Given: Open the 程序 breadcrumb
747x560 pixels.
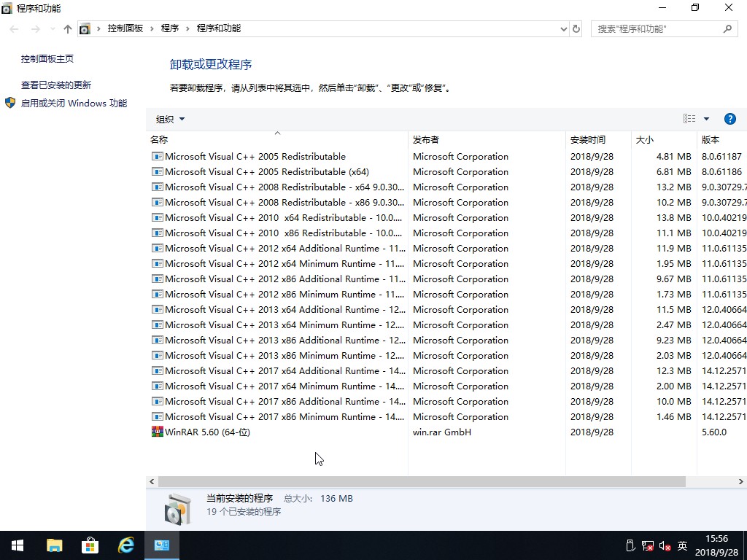Looking at the screenshot, I should tap(169, 28).
